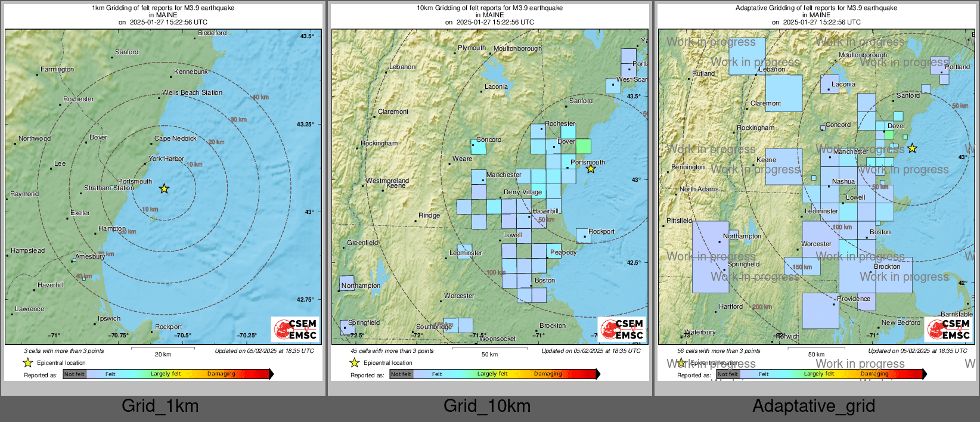Click the legend star icon under the 1km map
This screenshot has width=980, height=422.
pos(27,362)
